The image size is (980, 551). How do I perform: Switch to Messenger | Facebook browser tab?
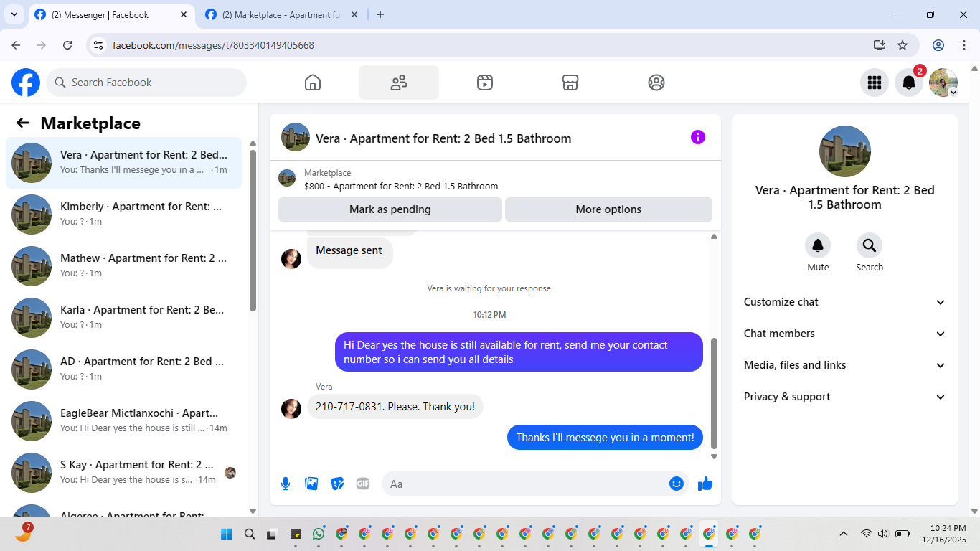[111, 14]
